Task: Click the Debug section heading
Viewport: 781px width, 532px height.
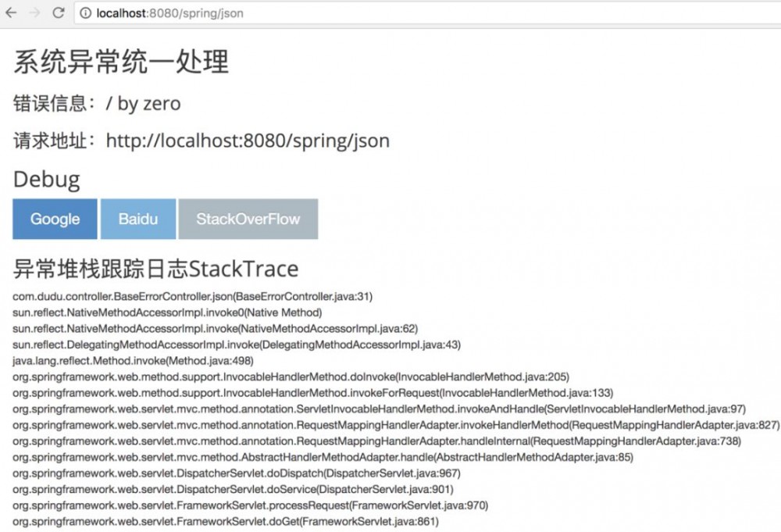Action: click(45, 179)
